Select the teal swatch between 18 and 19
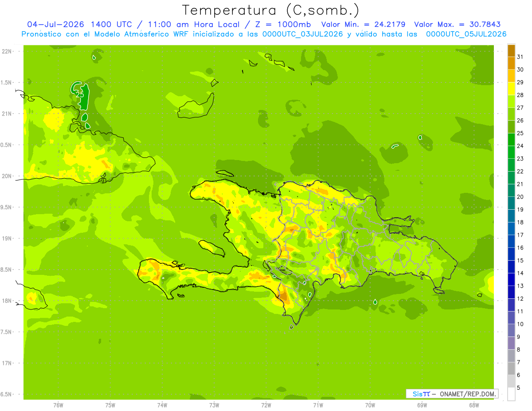Screen dimensions: 532x411 (x=511, y=216)
